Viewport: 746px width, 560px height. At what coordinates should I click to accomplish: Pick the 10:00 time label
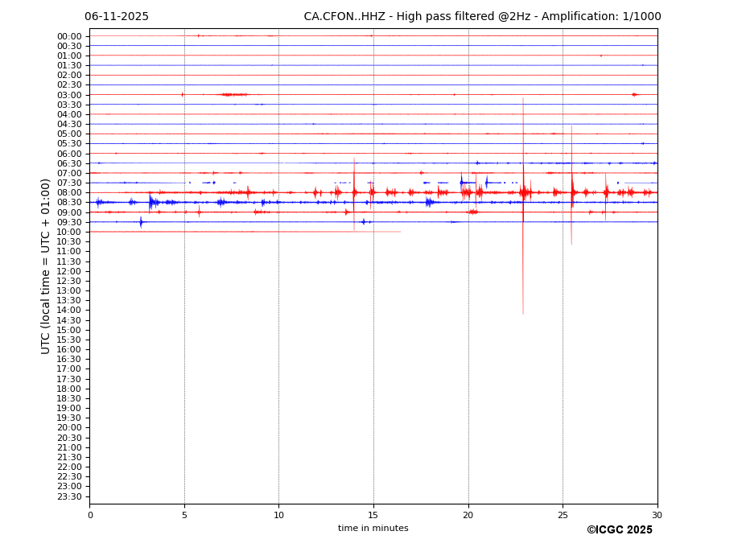coord(69,232)
